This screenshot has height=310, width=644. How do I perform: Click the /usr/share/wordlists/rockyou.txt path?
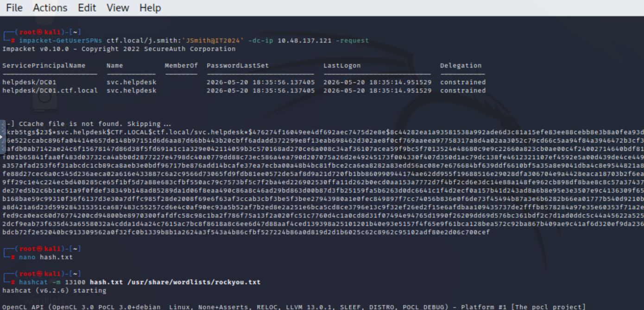click(x=194, y=282)
